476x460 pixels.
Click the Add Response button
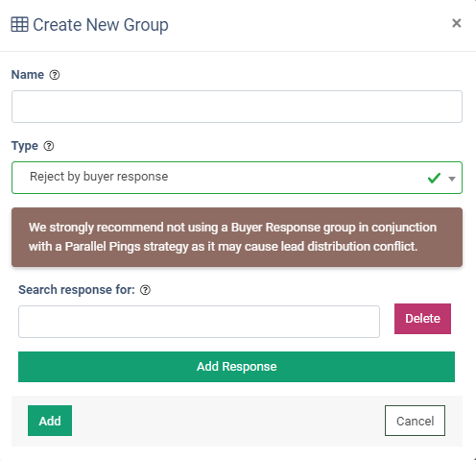(236, 367)
